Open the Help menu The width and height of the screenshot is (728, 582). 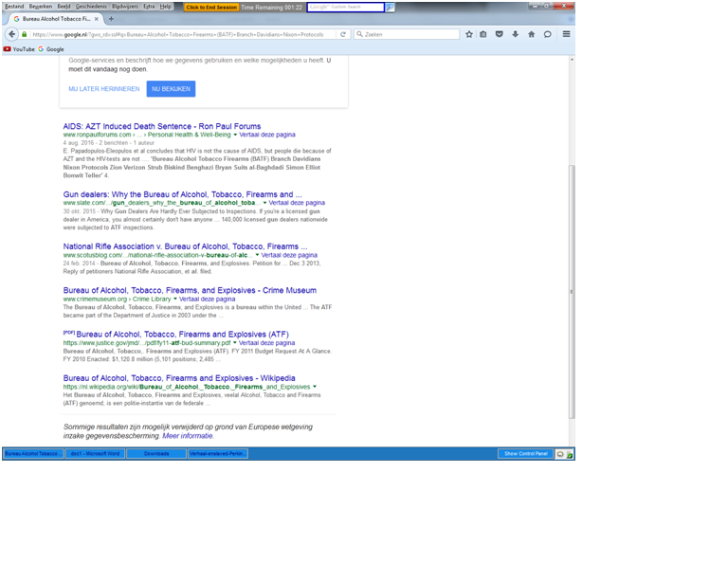[165, 7]
